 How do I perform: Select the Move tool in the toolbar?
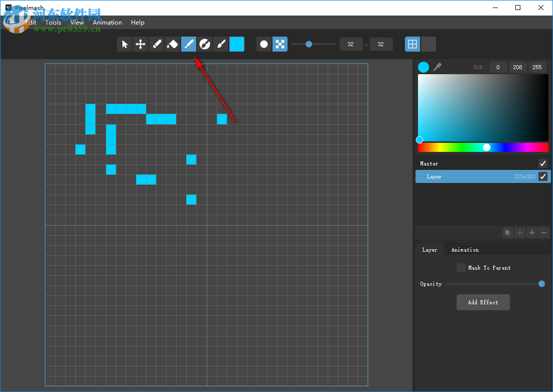pyautogui.click(x=141, y=44)
